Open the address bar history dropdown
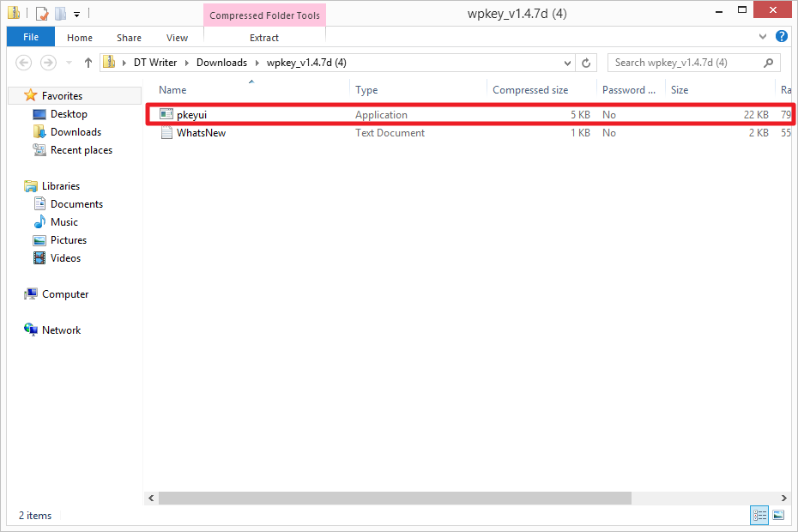This screenshot has height=532, width=798. coord(567,63)
